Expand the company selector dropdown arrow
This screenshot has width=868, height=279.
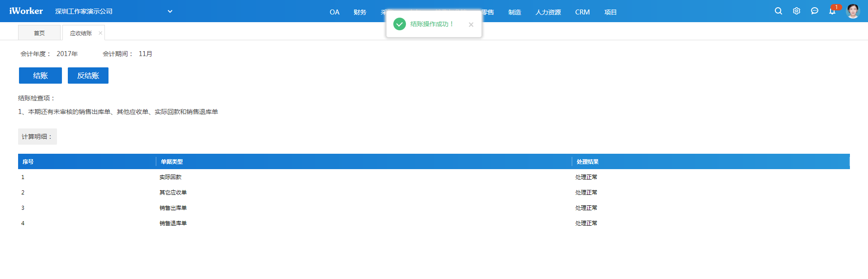[170, 11]
